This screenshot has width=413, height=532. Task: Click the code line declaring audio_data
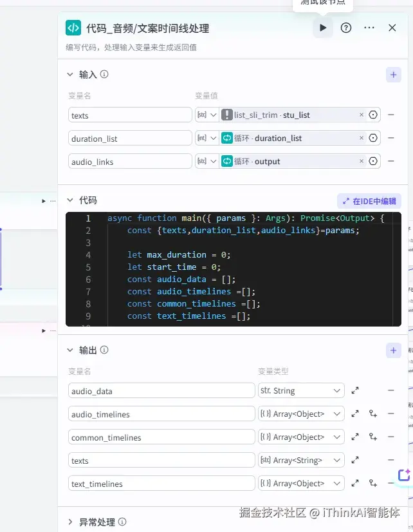(x=181, y=280)
